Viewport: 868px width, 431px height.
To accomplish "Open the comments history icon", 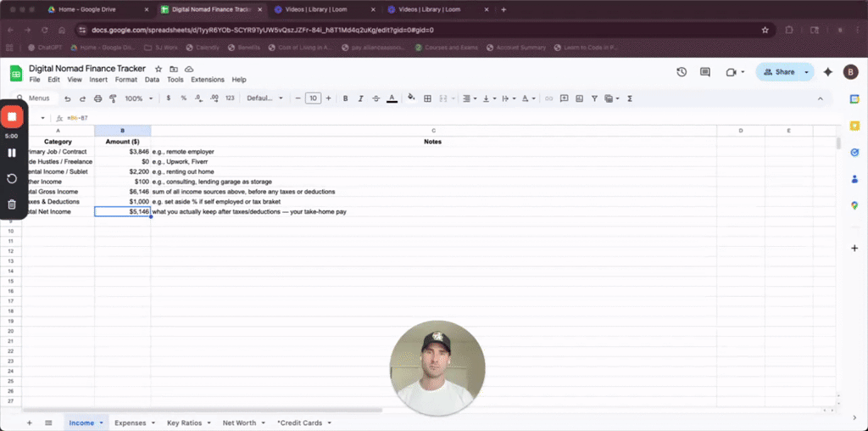I will pyautogui.click(x=704, y=72).
